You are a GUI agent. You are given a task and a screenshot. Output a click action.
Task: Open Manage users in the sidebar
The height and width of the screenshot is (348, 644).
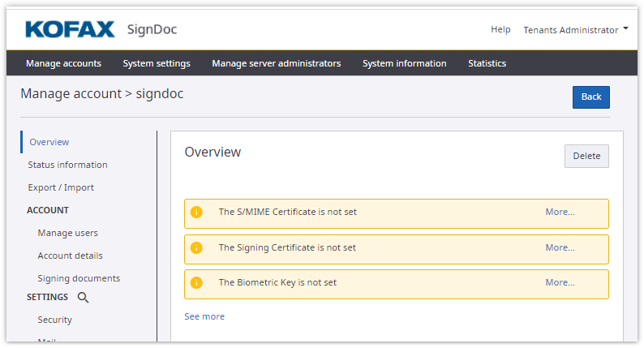coord(67,233)
